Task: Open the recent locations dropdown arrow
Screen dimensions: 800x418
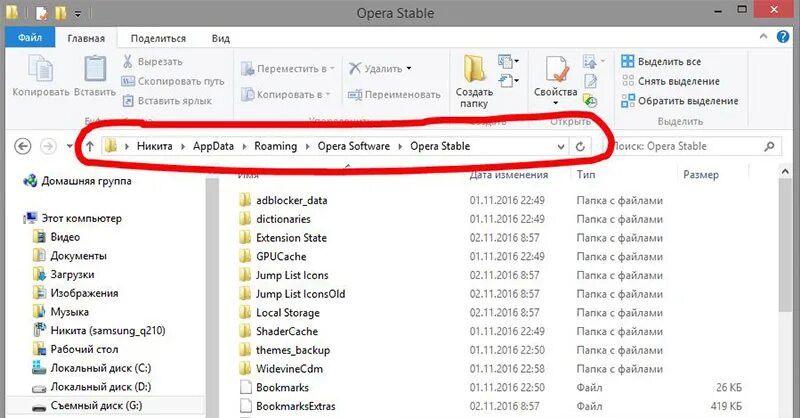Action: tap(69, 146)
